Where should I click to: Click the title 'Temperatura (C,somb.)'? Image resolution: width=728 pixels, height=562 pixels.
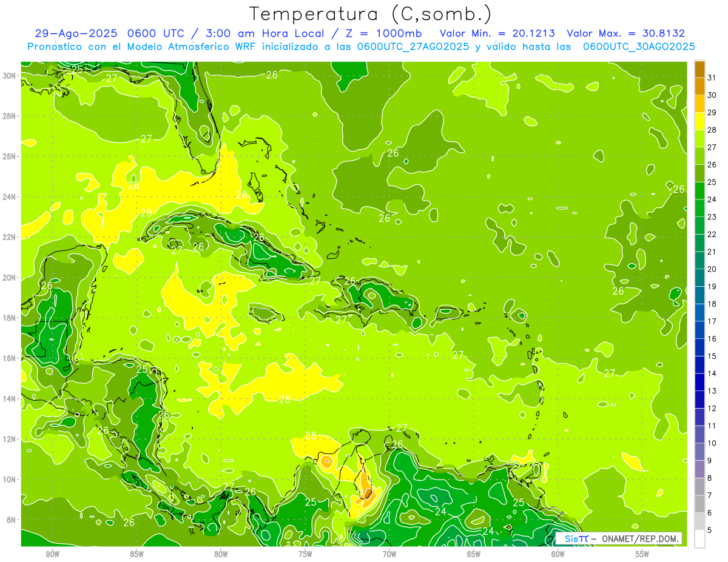tap(371, 15)
